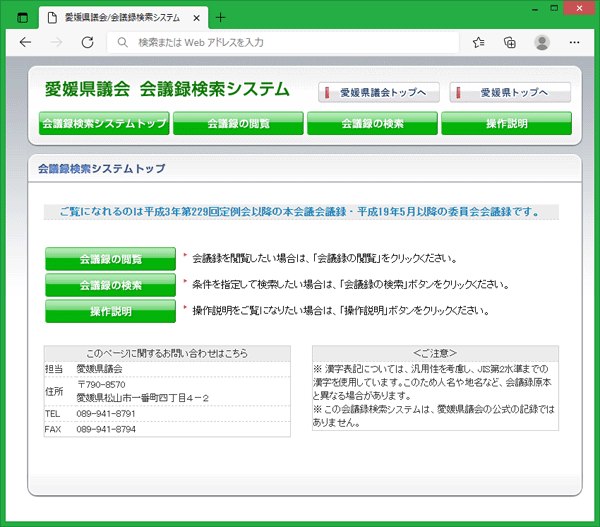Screen dimensions: 600x527
Task: Open the user profile avatar
Action: click(x=542, y=42)
